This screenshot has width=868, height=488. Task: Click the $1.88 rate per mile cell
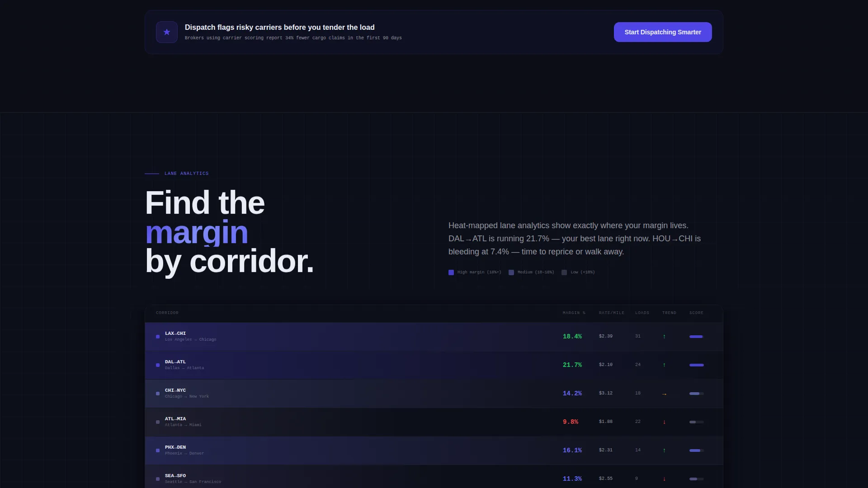coord(606,422)
